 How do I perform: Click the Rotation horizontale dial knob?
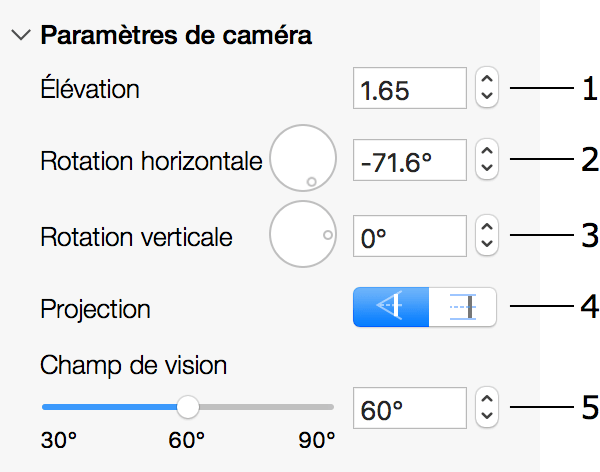(311, 181)
